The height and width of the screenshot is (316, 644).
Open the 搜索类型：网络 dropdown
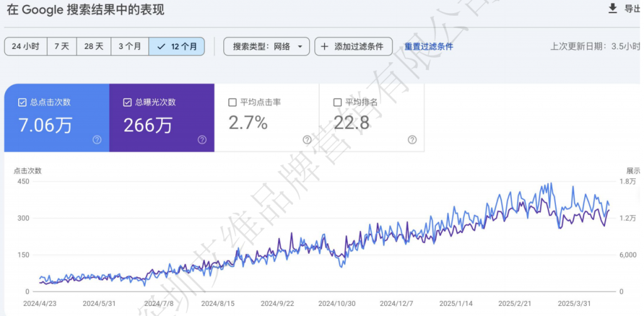(267, 46)
